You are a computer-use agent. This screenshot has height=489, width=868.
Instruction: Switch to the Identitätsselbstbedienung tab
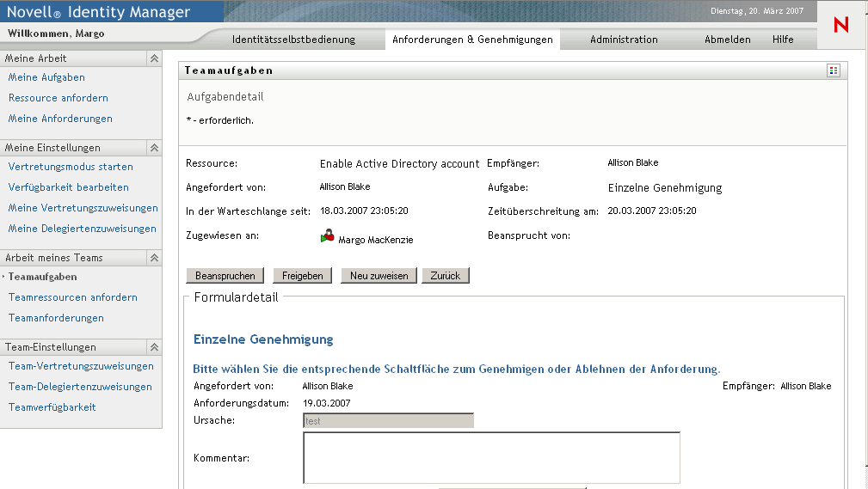pyautogui.click(x=293, y=40)
